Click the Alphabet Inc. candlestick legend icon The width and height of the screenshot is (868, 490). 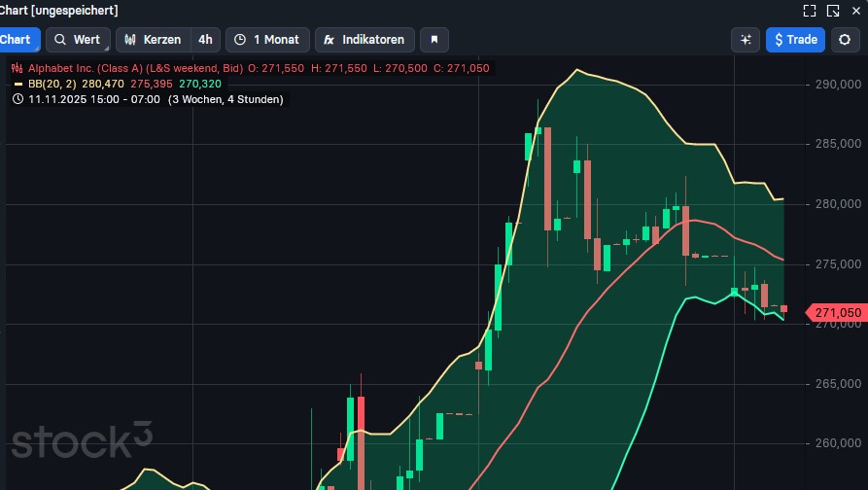(x=17, y=69)
